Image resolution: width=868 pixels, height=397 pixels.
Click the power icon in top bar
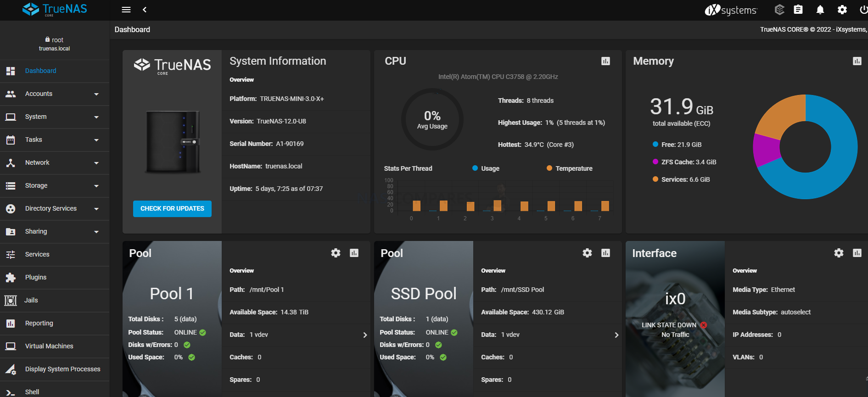point(863,10)
